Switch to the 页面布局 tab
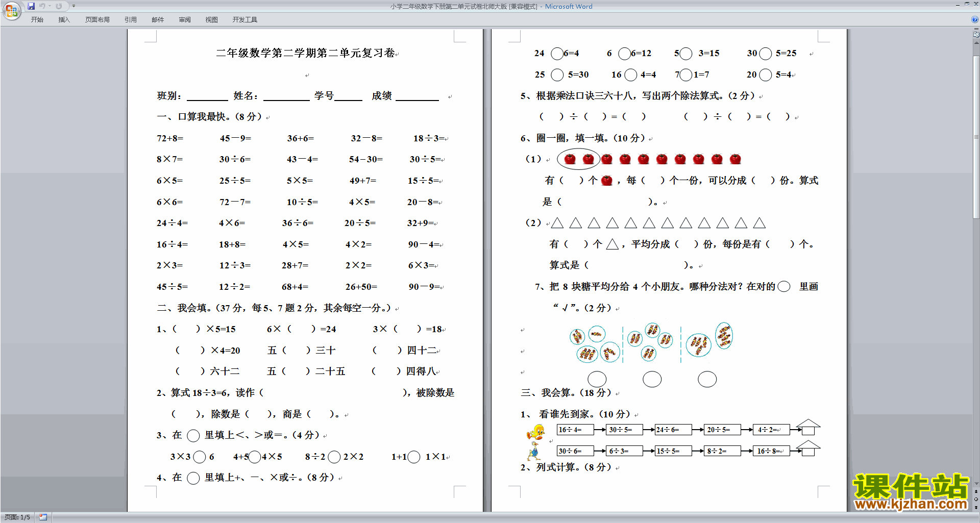This screenshot has height=523, width=980. pyautogui.click(x=97, y=20)
